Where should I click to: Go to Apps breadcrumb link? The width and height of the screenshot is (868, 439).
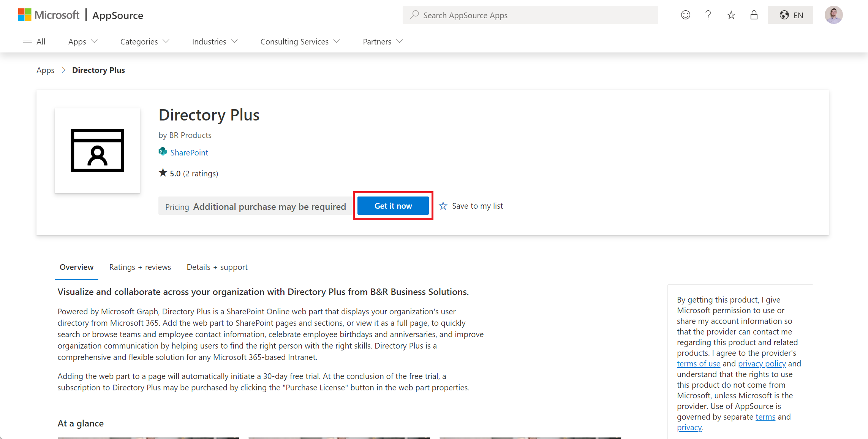pyautogui.click(x=45, y=70)
